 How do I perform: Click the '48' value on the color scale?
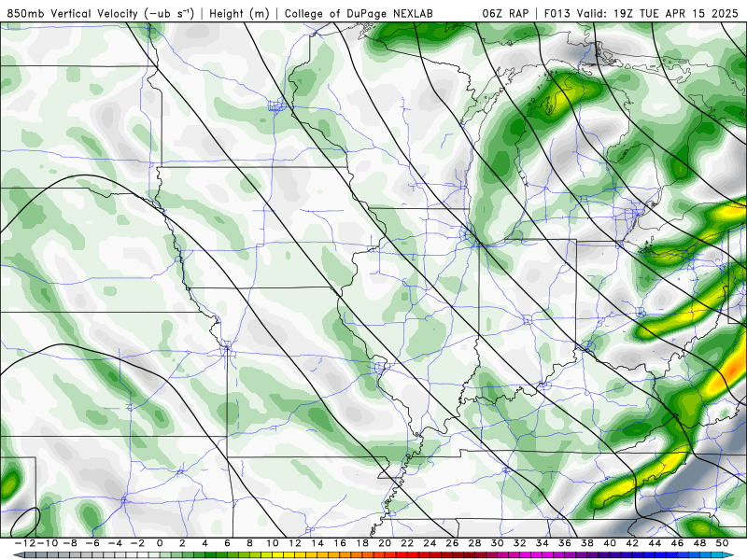[x=699, y=543]
